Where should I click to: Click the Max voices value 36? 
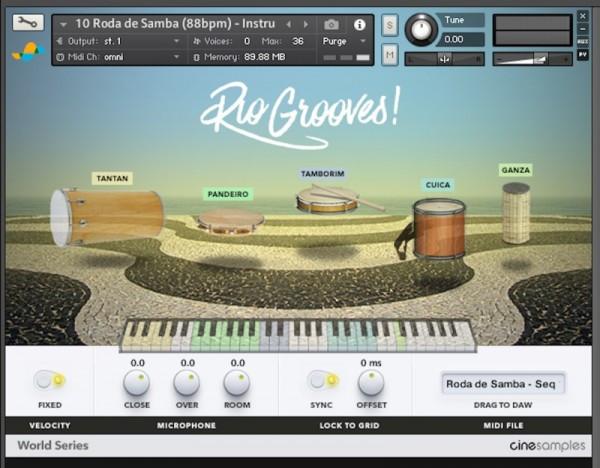(x=298, y=41)
